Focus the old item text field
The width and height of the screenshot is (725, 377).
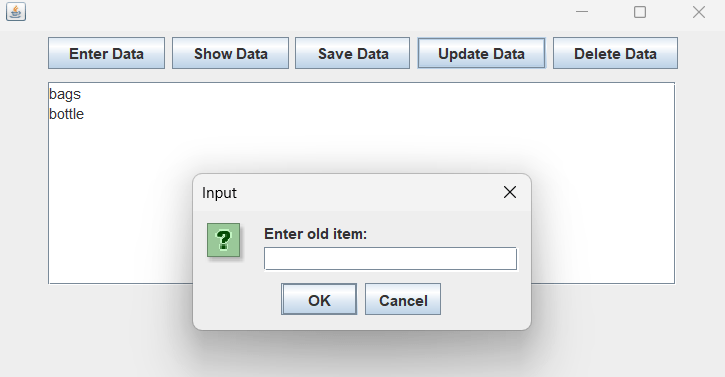tap(390, 259)
